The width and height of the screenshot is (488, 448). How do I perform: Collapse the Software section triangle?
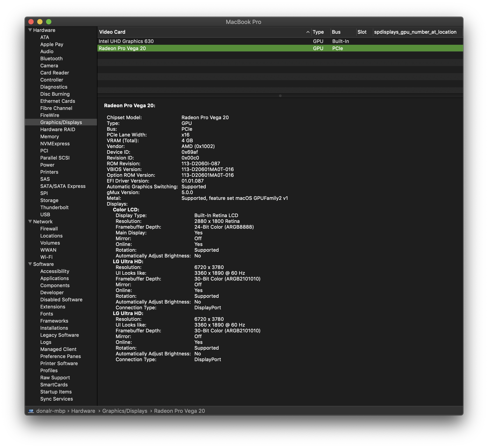(x=30, y=264)
